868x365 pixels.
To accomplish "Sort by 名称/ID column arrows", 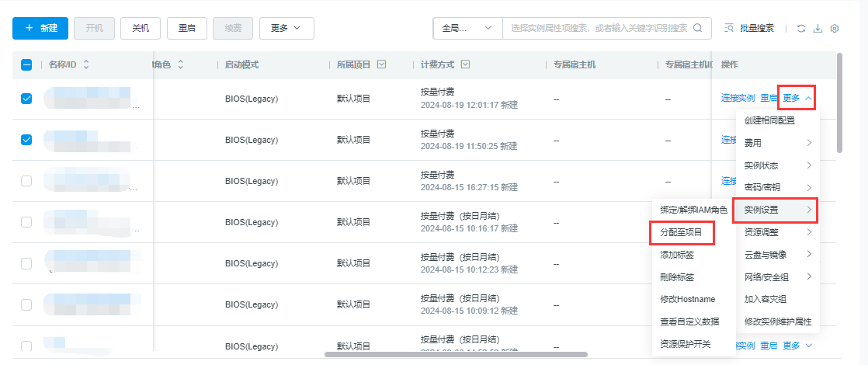I will [86, 65].
